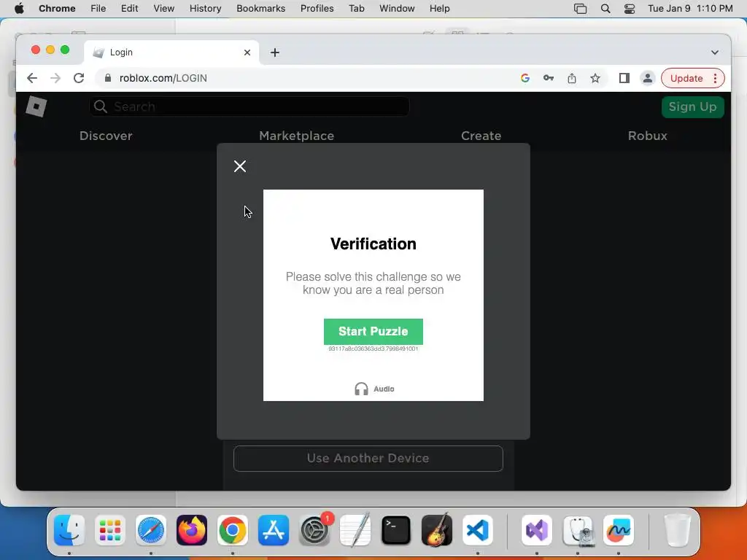Click the roblox.com/LOGIN address bar

305,78
